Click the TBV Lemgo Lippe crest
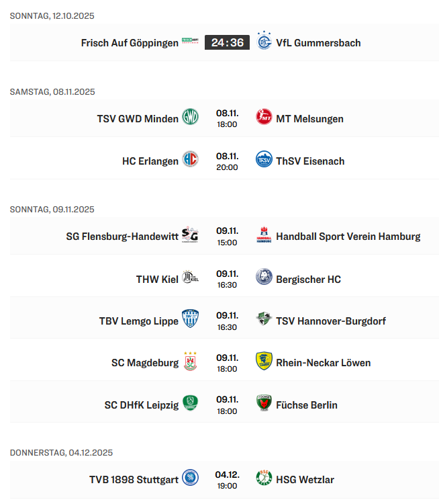This screenshot has width=439, height=504. coord(191,319)
